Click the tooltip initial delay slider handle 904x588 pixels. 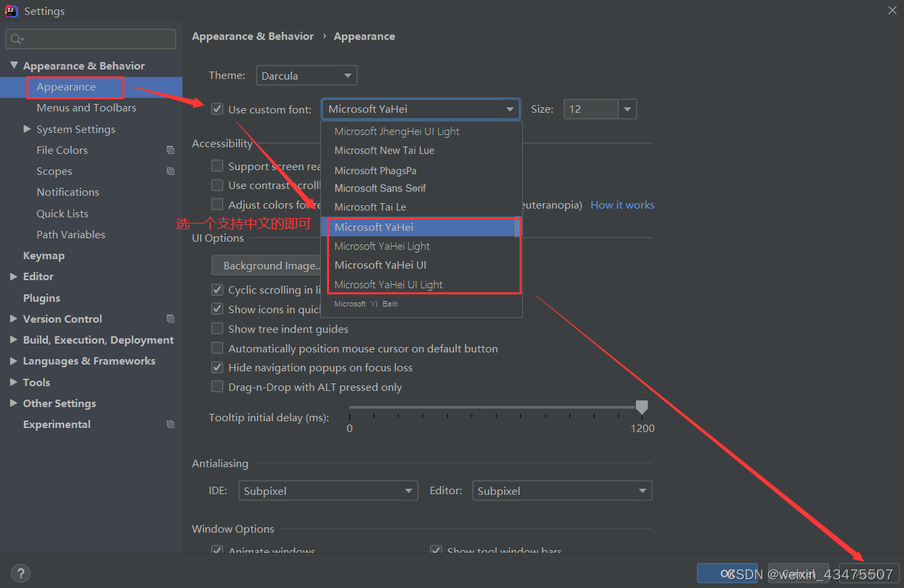[x=642, y=407]
